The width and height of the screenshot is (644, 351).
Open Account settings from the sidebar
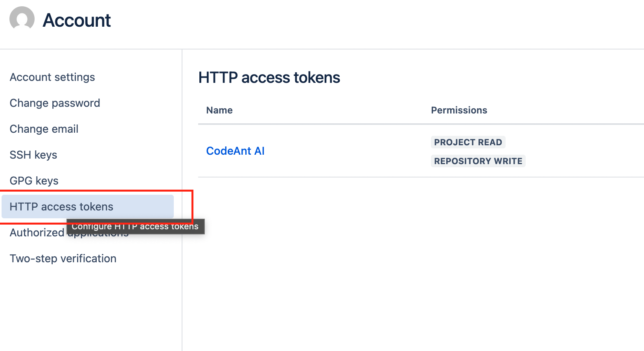pyautogui.click(x=52, y=77)
